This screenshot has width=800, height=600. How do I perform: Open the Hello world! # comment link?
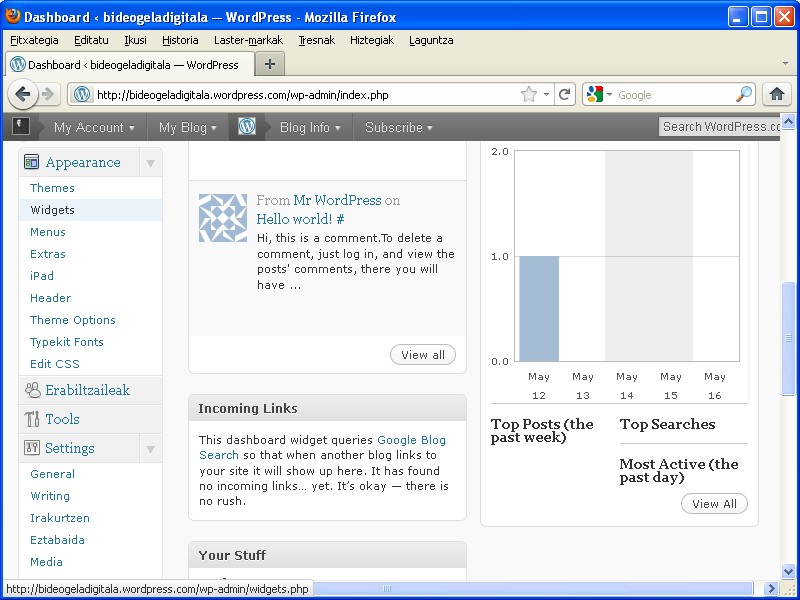(301, 219)
